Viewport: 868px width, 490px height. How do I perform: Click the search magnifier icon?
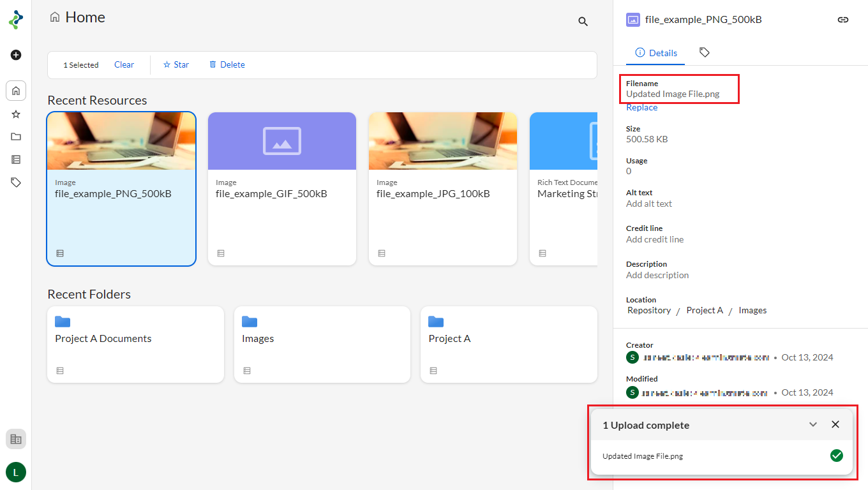tap(583, 22)
